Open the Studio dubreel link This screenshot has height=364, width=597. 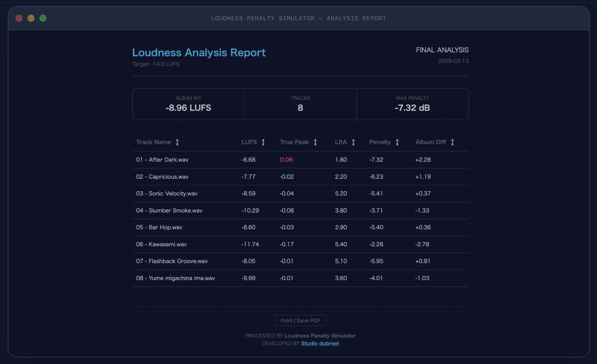click(x=320, y=343)
